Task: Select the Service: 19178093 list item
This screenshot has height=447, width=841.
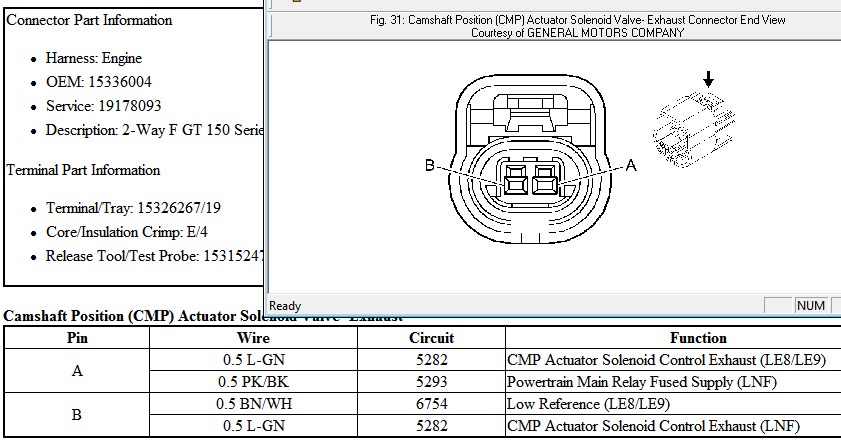Action: coord(103,106)
